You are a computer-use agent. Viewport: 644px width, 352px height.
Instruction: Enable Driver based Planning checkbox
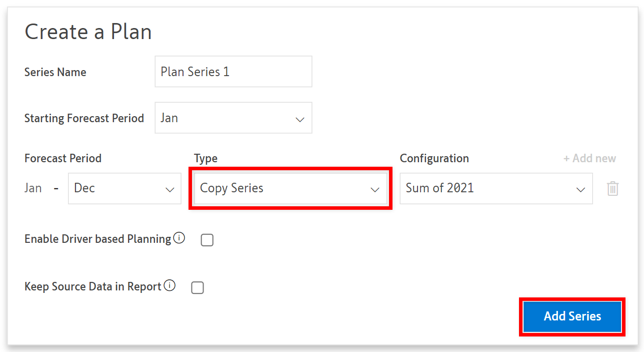[207, 240]
